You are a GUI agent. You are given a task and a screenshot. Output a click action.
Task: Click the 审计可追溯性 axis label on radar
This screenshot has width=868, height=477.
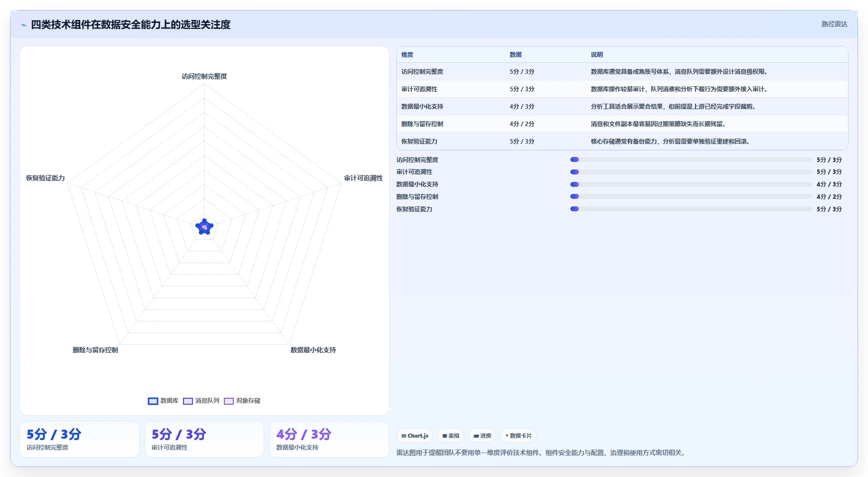coord(363,178)
